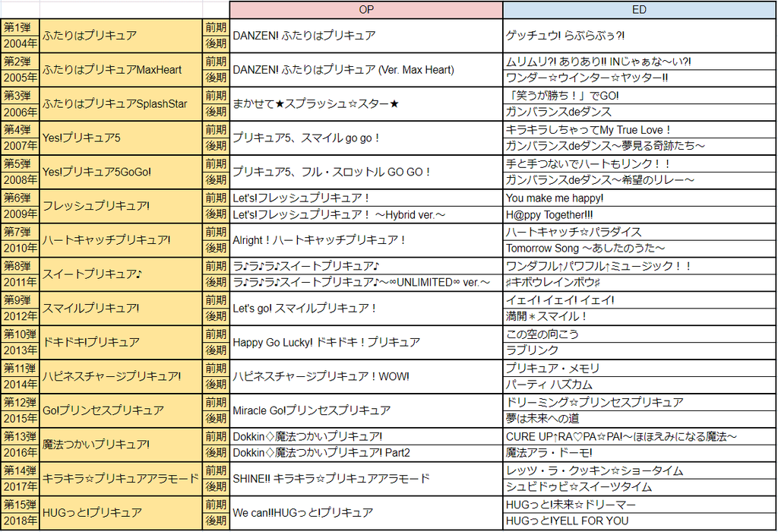The image size is (778, 532).
Task: Select the ending Tomorrow Song 〜あしたのうた〜
Action: click(x=639, y=249)
